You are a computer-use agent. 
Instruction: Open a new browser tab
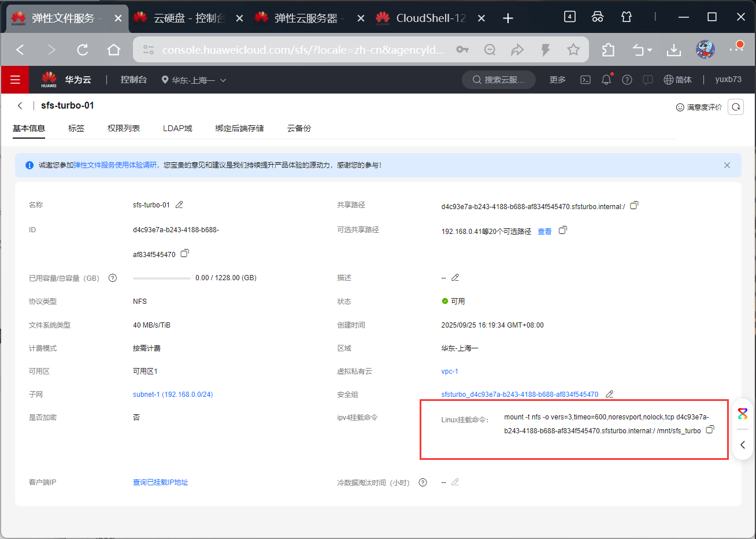coord(508,18)
